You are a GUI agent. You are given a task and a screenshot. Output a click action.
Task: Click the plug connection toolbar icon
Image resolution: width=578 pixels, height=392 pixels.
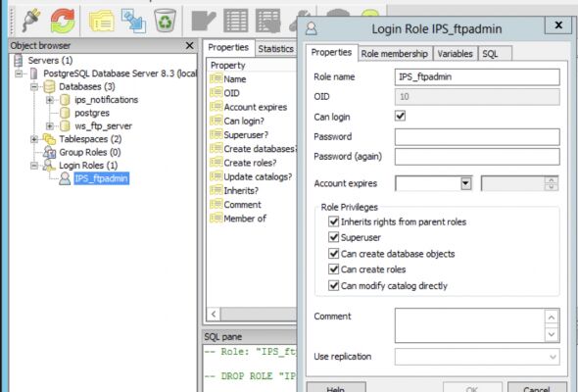click(x=31, y=21)
